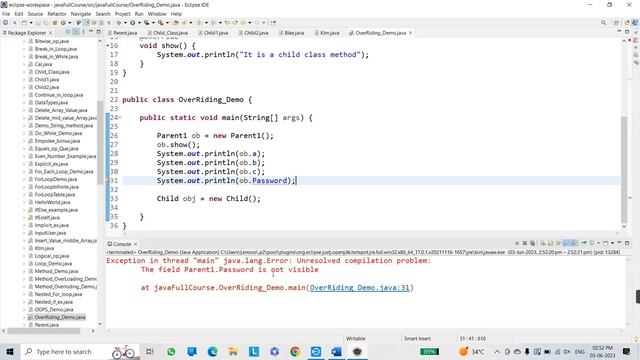Collapse all in Package Explorer

(68, 32)
